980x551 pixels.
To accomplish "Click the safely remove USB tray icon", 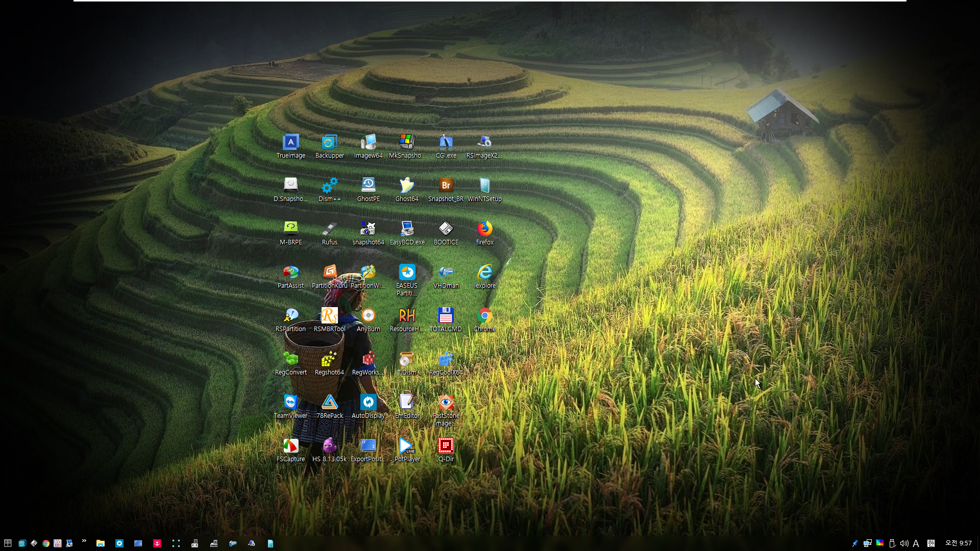I will pyautogui.click(x=892, y=543).
